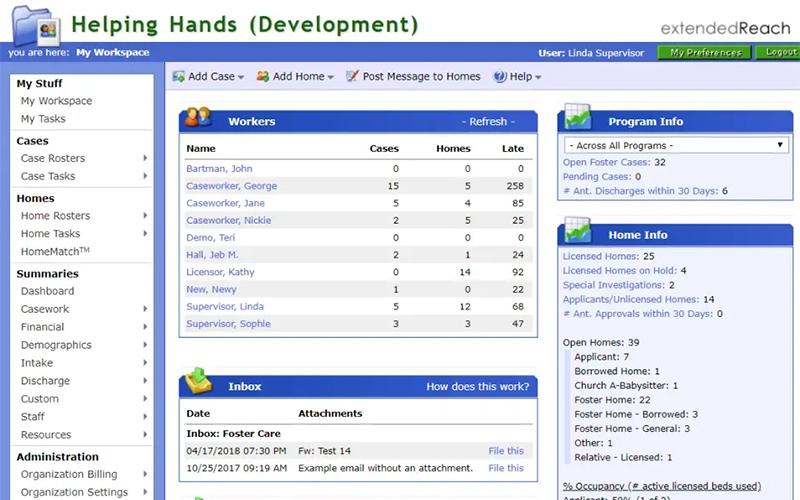This screenshot has height=500, width=800.
Task: Open the Across All Programs dropdown
Action: 676,145
